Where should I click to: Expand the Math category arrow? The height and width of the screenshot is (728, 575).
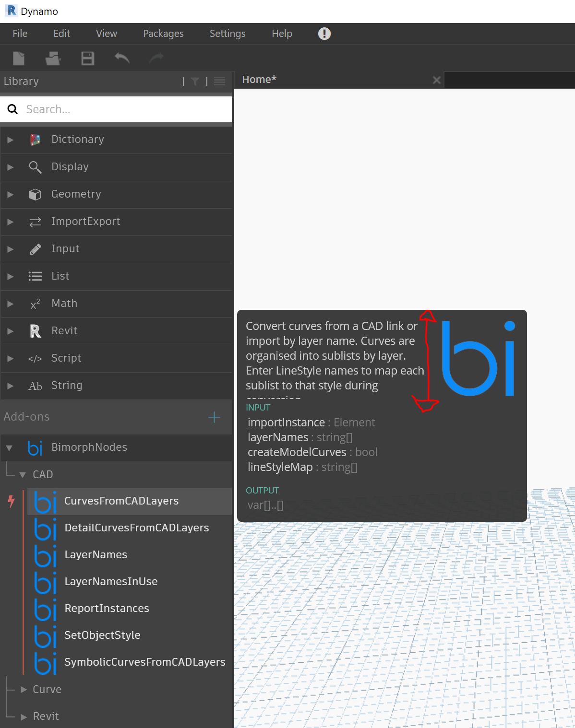[x=10, y=304]
